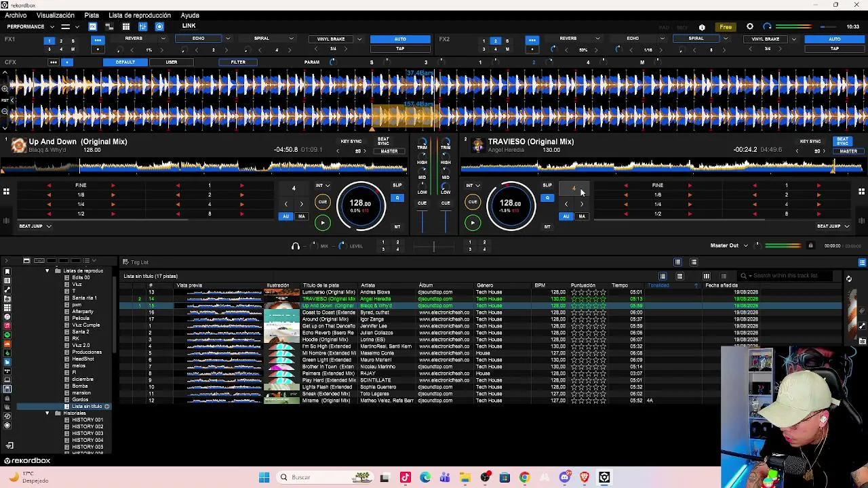Set deck 2 as MASTER
This screenshot has height=488, width=868.
coord(848,151)
